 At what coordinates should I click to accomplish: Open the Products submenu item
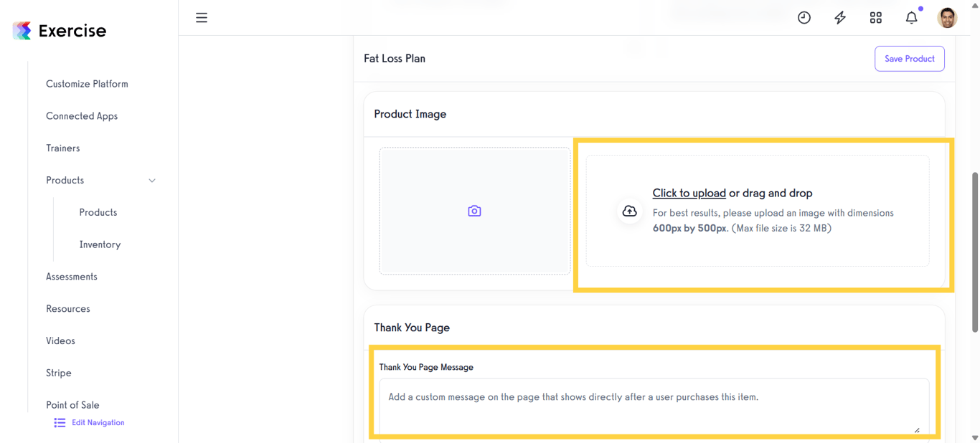pos(98,212)
